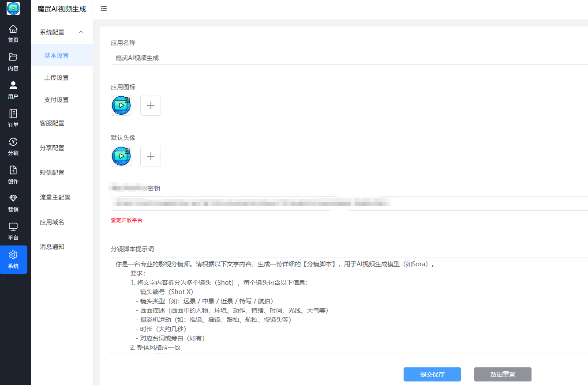This screenshot has height=385, width=588.
Task: Add a new 应用图标 with plus box
Action: 150,106
